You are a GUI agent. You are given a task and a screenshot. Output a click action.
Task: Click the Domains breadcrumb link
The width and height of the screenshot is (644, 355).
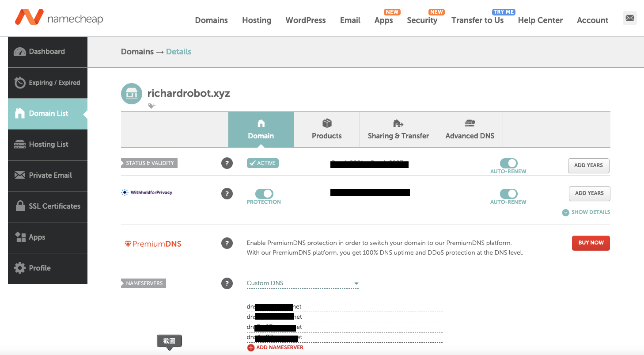(x=137, y=52)
